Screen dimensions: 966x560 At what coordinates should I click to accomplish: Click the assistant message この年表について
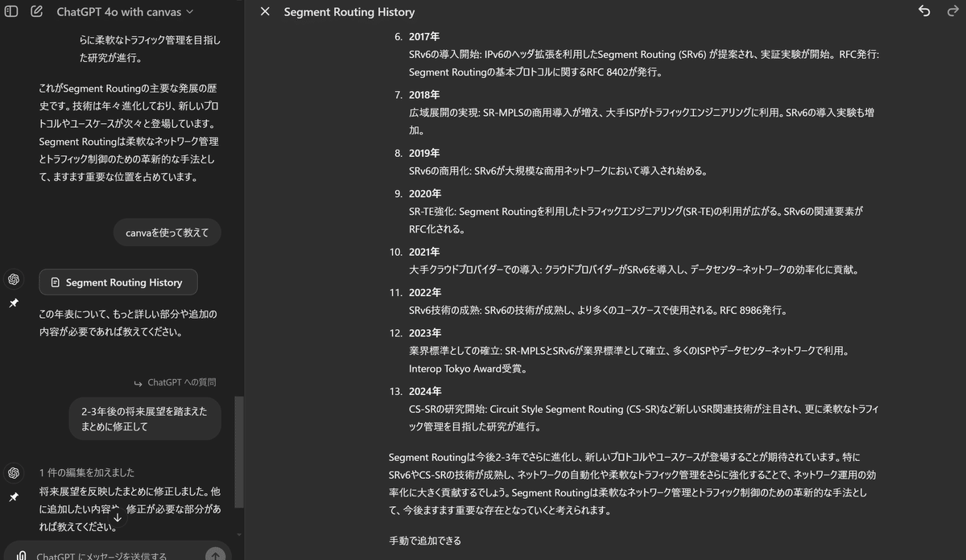(128, 323)
